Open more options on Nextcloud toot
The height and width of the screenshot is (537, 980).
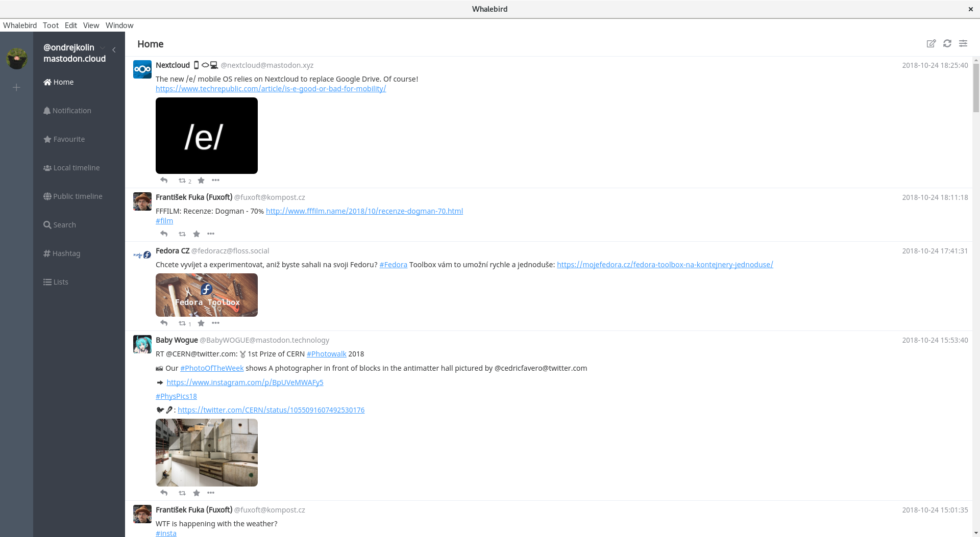pyautogui.click(x=215, y=181)
